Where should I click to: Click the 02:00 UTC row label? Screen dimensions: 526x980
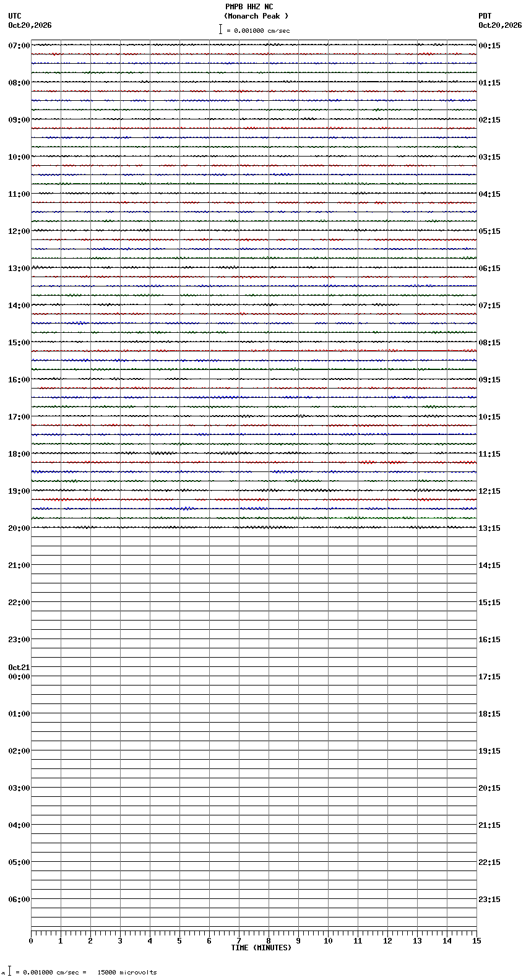point(19,751)
